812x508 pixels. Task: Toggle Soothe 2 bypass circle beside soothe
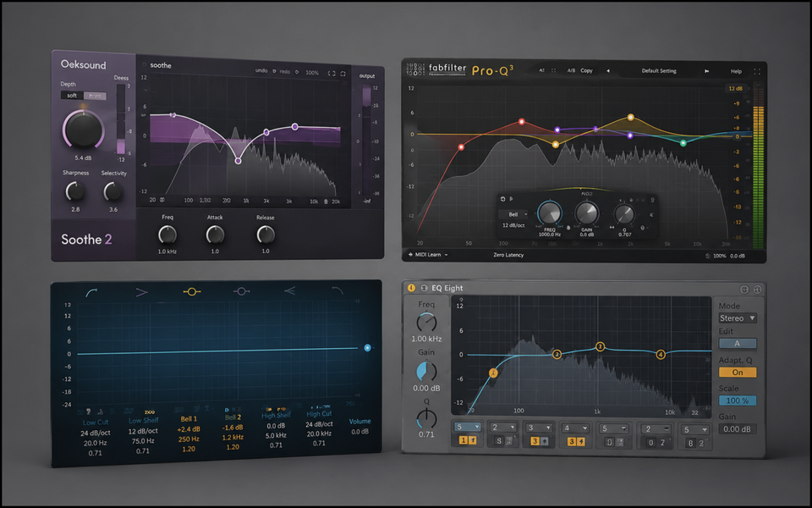(x=145, y=65)
